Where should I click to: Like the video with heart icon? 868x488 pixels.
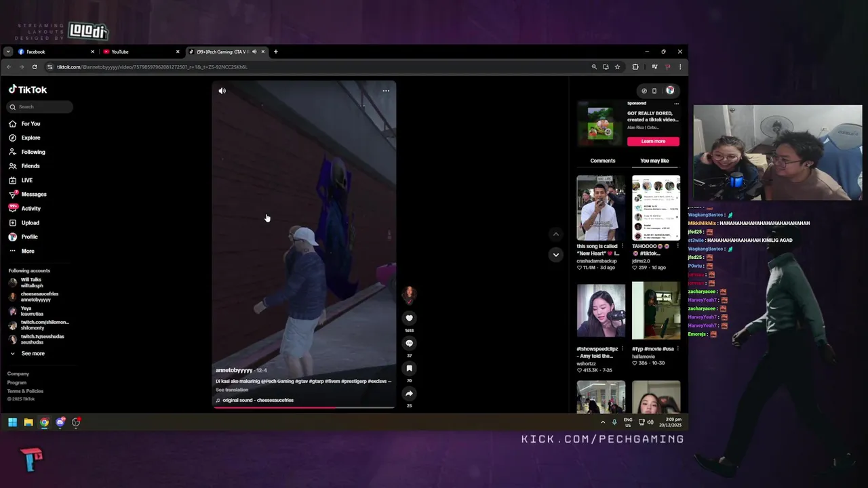point(409,318)
